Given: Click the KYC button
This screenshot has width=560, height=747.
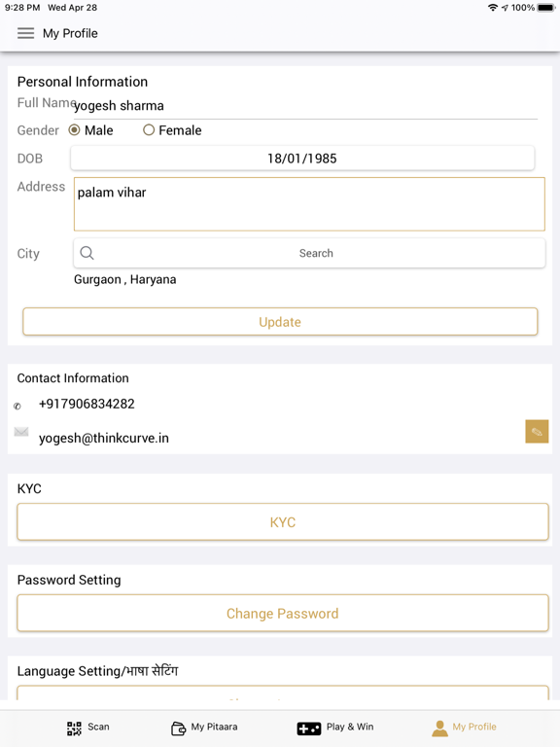Looking at the screenshot, I should coord(283,522).
